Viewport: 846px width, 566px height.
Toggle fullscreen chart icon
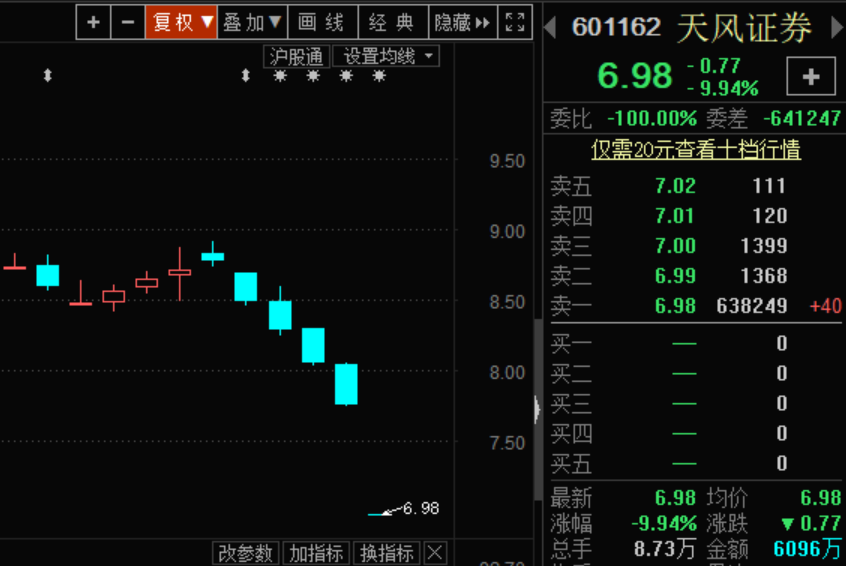coord(515,22)
